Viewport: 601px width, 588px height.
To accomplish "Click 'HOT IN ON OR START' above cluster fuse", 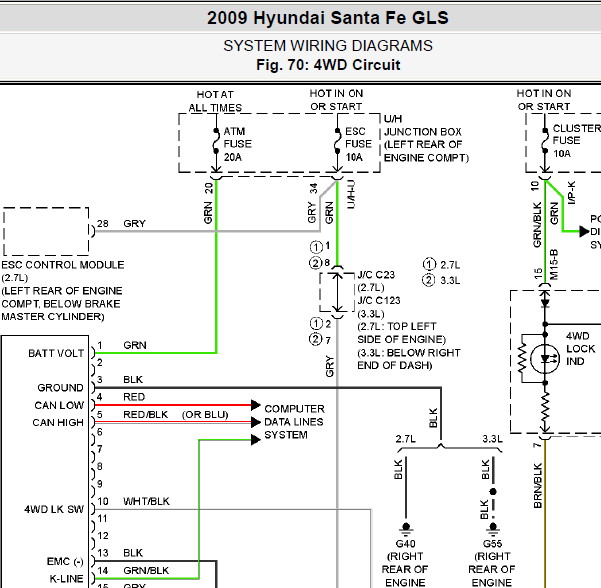I will (544, 100).
